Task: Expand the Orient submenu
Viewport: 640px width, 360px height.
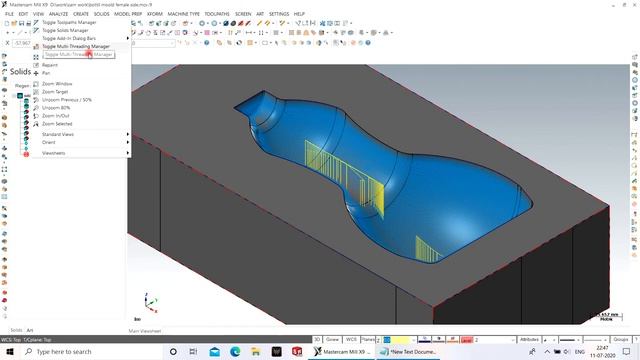Action: [x=82, y=142]
